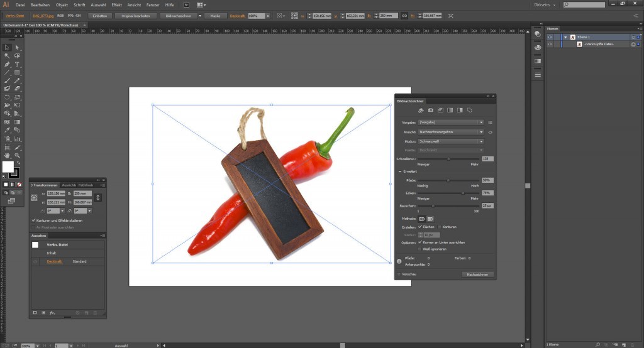644x348 pixels.
Task: Hide Ebene 1 layer visibility eye
Action: pos(550,37)
